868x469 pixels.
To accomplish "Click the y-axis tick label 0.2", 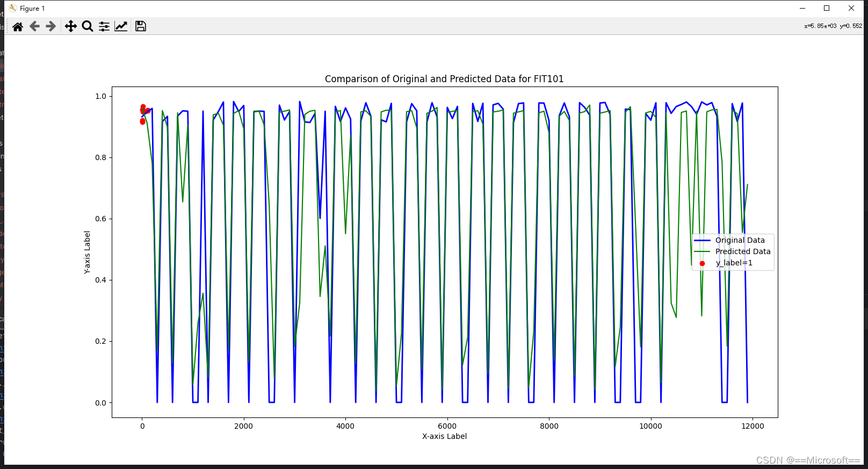I will [101, 341].
